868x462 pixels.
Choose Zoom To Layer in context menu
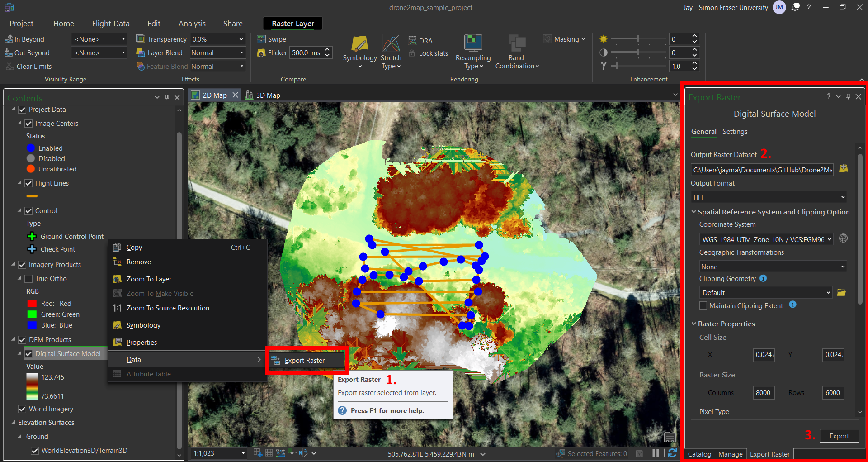click(149, 279)
